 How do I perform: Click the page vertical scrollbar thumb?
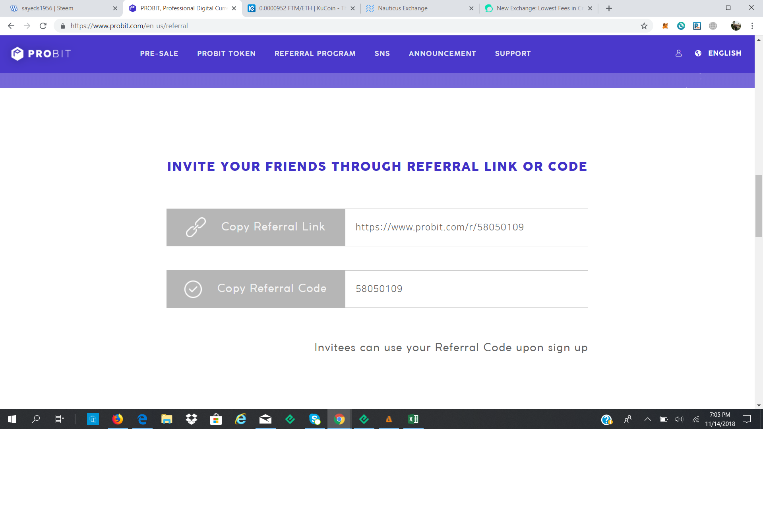pos(759,205)
